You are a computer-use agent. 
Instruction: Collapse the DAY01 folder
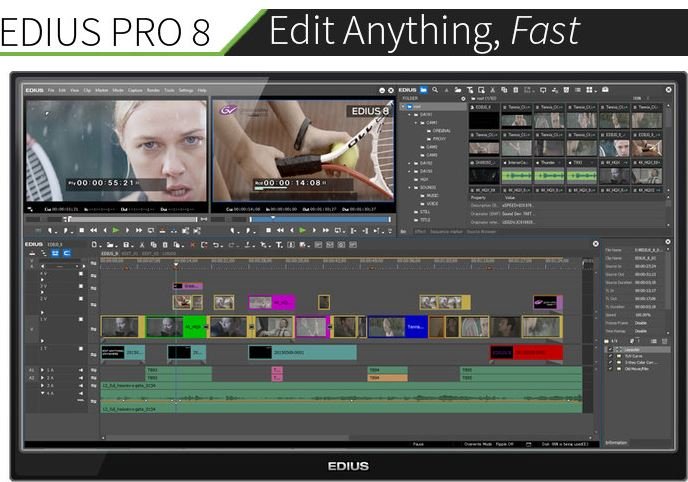410,115
